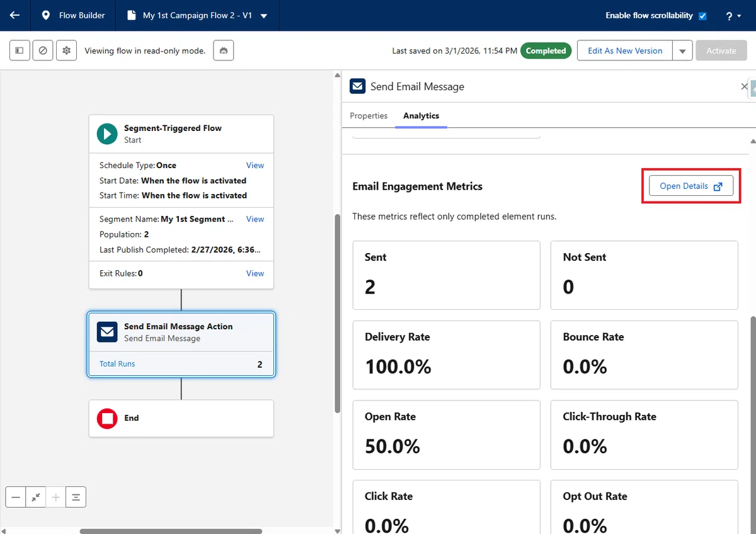Expand Edit As New Version dropdown arrow
Image resolution: width=756 pixels, height=534 pixels.
682,51
